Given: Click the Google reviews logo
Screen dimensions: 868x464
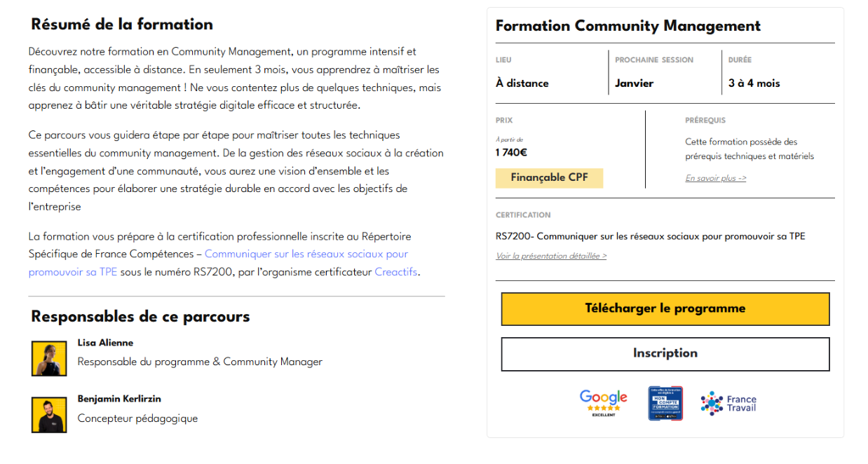Looking at the screenshot, I should tap(603, 396).
